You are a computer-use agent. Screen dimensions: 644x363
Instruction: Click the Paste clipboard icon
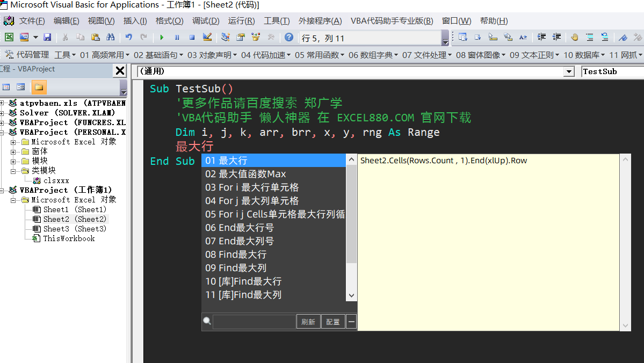(95, 38)
